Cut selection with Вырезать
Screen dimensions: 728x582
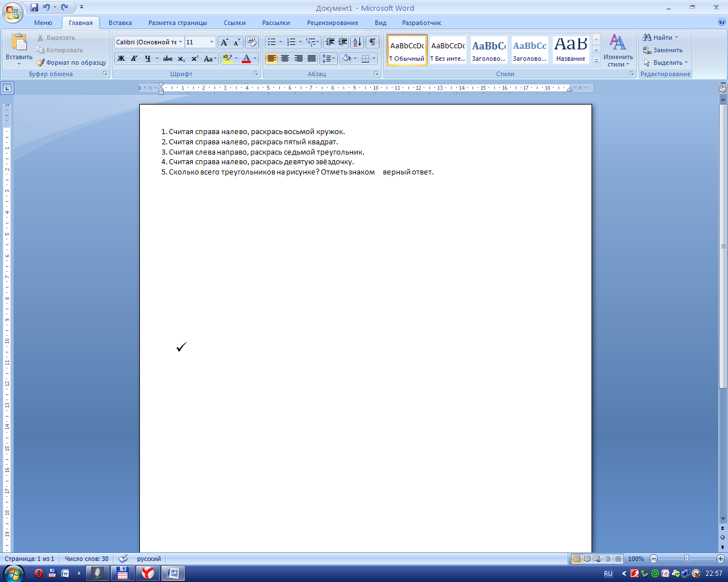pyautogui.click(x=56, y=38)
